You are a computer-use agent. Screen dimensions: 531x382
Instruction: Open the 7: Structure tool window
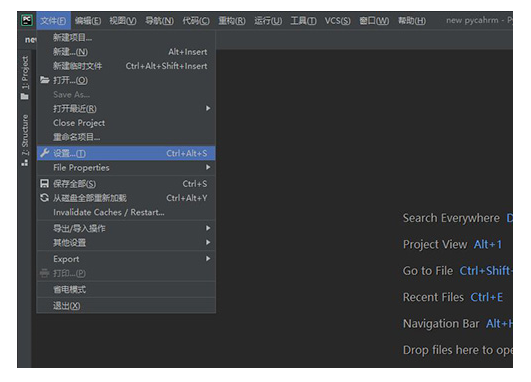[25, 140]
